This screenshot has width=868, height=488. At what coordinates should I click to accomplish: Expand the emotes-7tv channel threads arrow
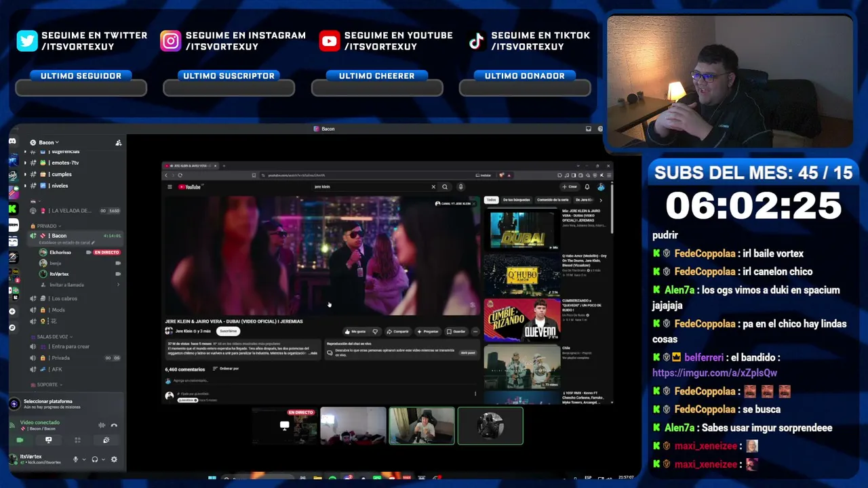click(26, 163)
